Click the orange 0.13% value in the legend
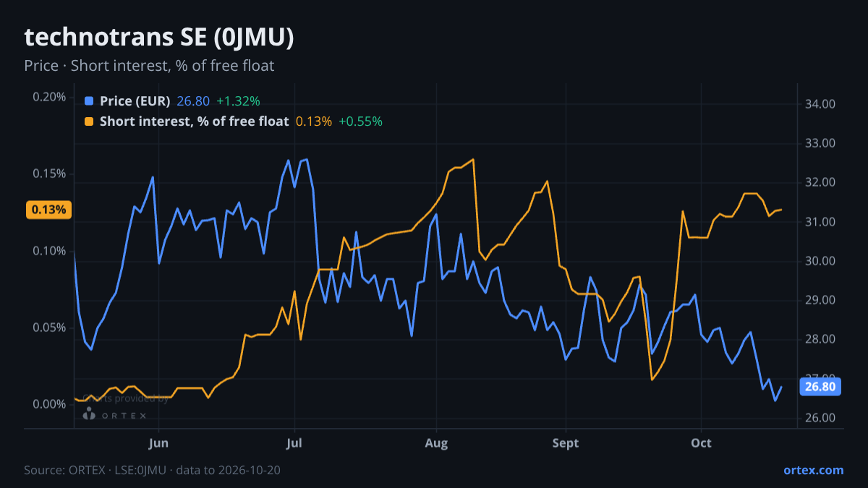 click(314, 121)
